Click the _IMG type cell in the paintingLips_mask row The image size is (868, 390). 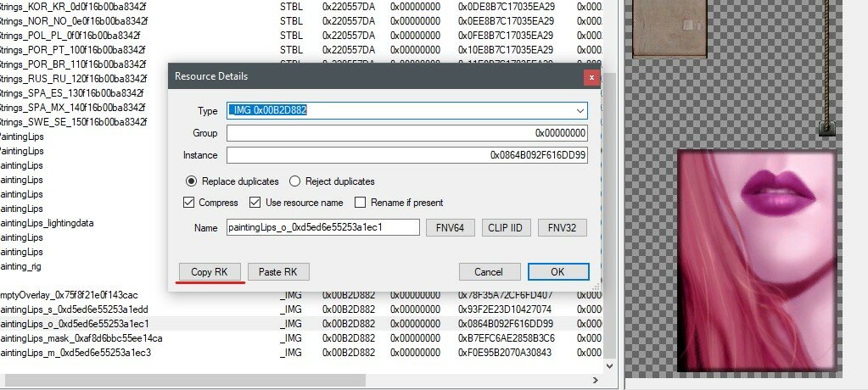(x=291, y=338)
